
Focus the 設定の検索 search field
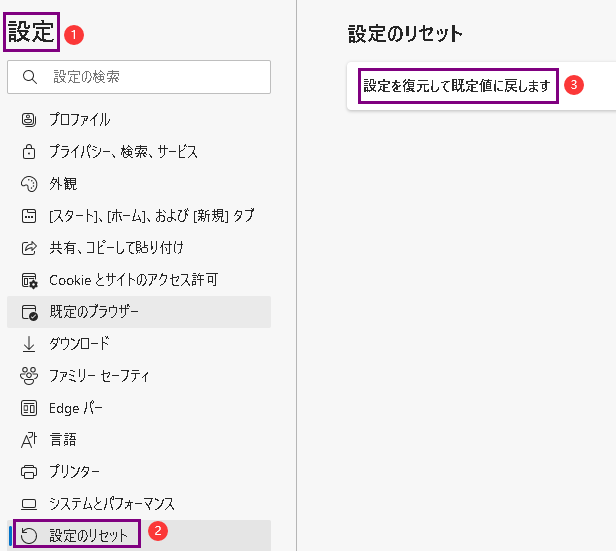150,76
